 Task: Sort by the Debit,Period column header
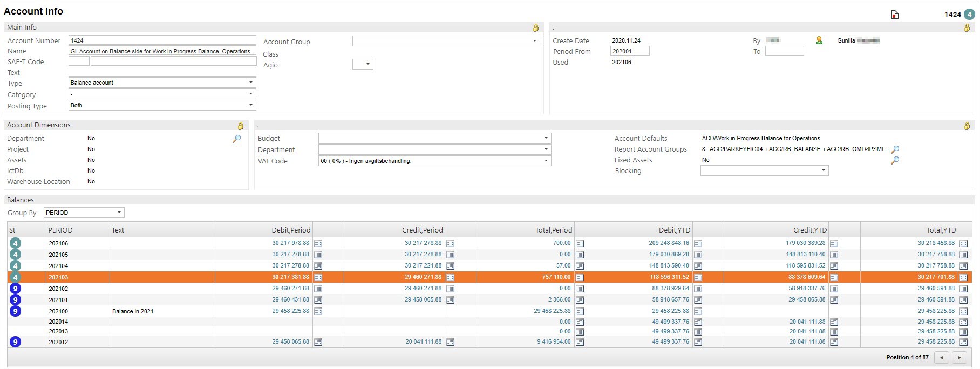(x=291, y=230)
